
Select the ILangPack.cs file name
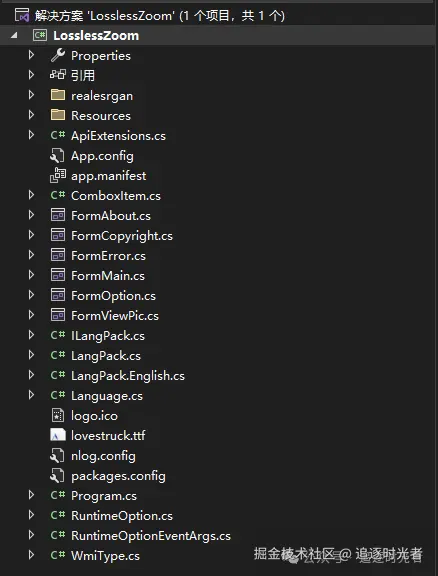108,336
